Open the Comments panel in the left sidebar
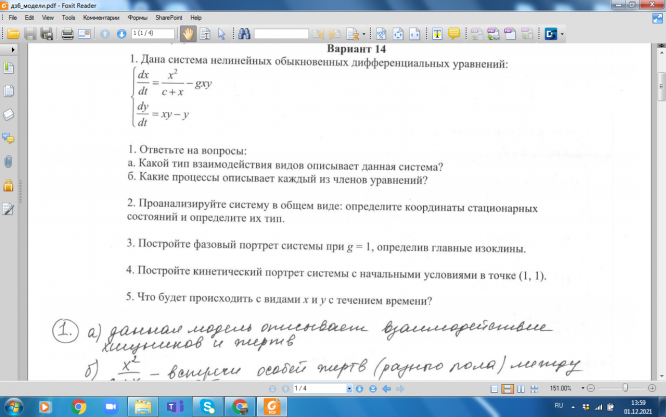Screen dimensions: 666x417 coord(8,138)
